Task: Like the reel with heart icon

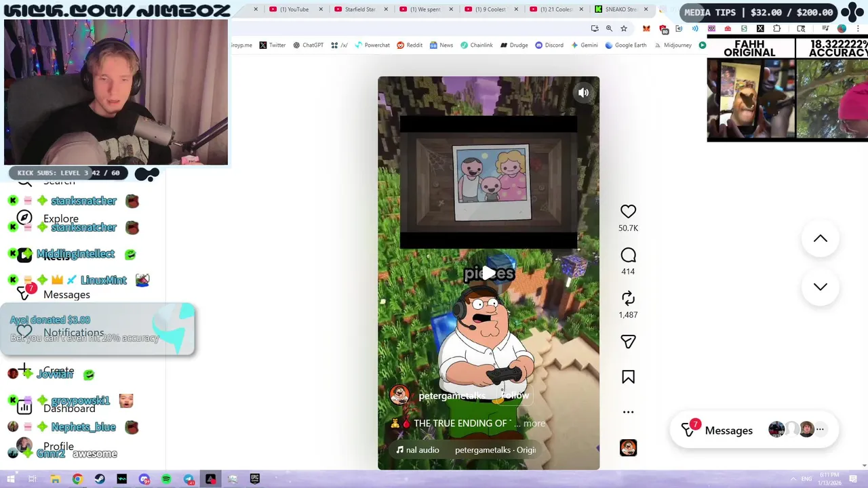Action: pyautogui.click(x=628, y=211)
